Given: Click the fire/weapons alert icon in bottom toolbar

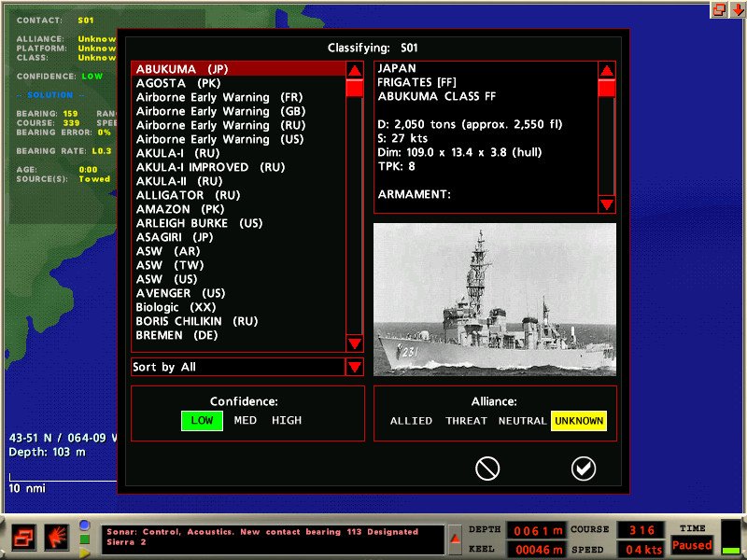Looking at the screenshot, I should (54, 538).
